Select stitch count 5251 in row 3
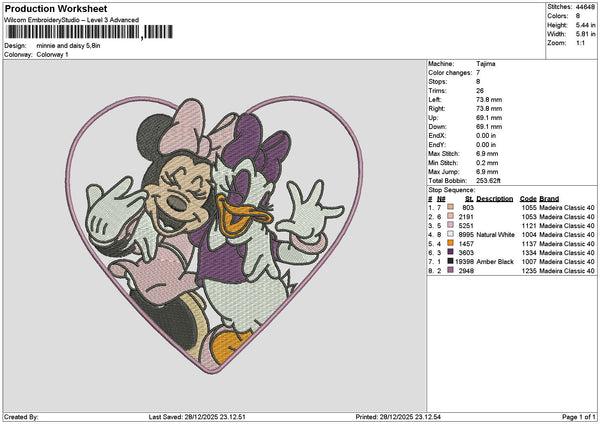The image size is (600, 424). point(466,225)
